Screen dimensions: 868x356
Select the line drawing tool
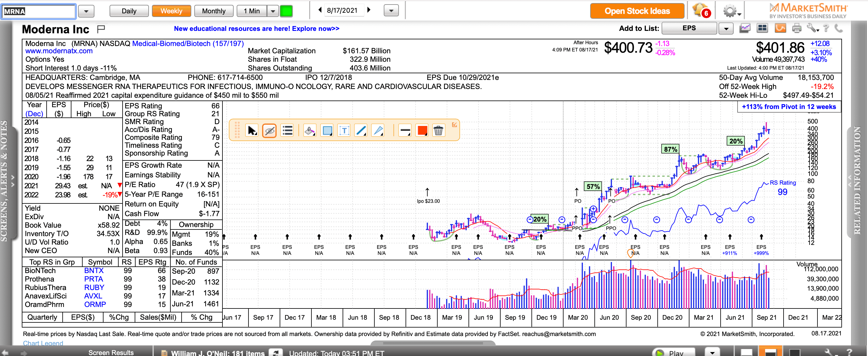(361, 130)
